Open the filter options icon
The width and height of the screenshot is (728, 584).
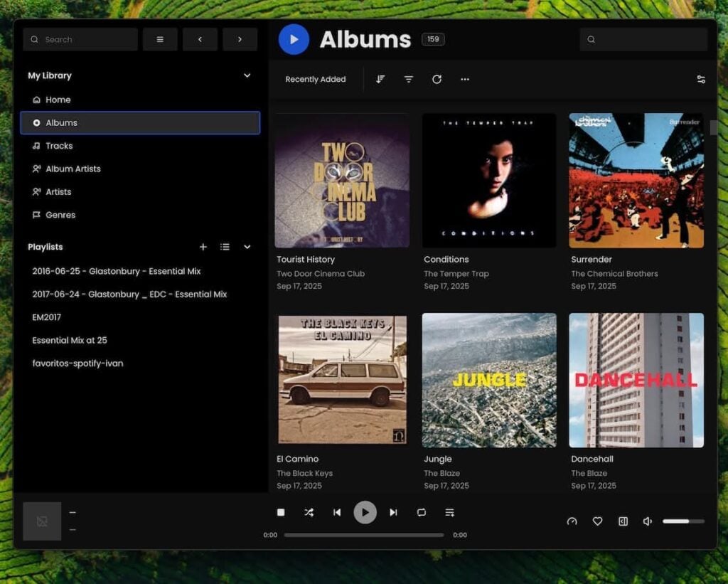click(408, 79)
